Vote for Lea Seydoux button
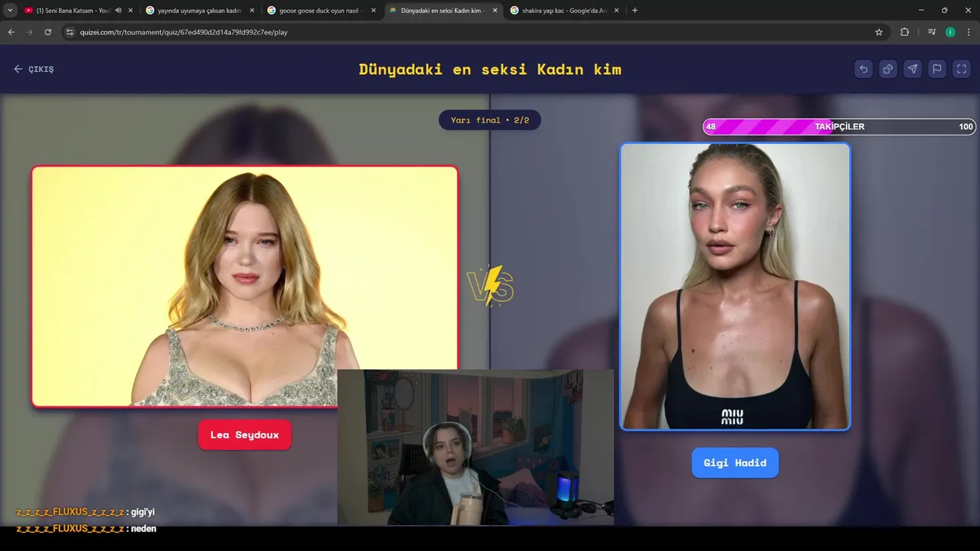The height and width of the screenshot is (551, 980). [244, 435]
